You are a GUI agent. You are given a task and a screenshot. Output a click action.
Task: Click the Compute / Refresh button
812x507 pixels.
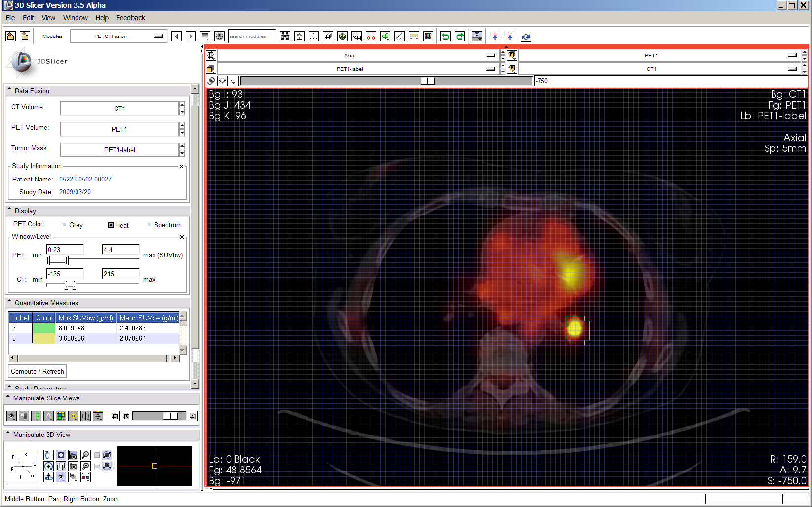click(x=38, y=371)
